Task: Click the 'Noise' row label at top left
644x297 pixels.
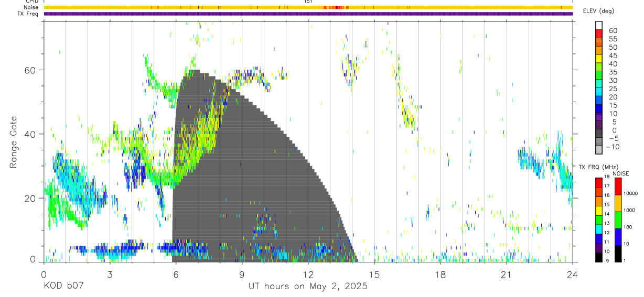Action: [31, 7]
